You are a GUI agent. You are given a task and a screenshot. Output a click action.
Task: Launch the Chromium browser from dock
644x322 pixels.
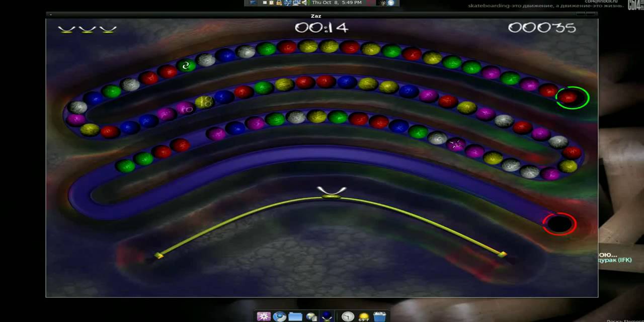280,316
